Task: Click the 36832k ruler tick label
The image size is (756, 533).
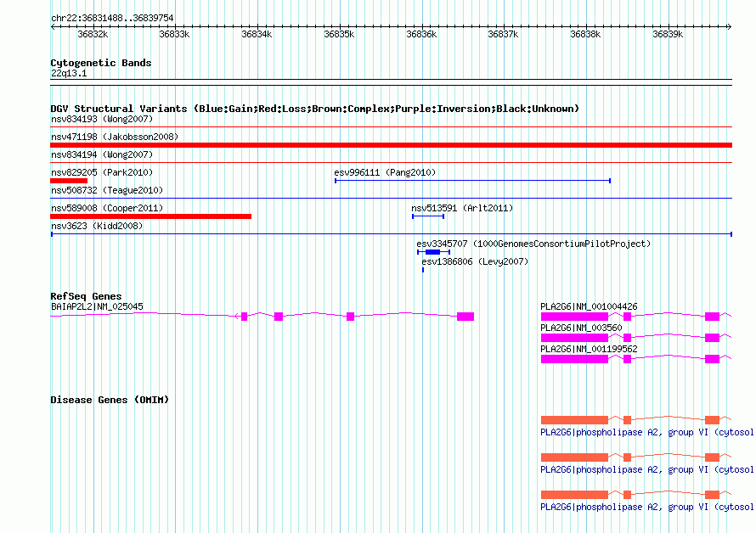Action: coord(93,34)
